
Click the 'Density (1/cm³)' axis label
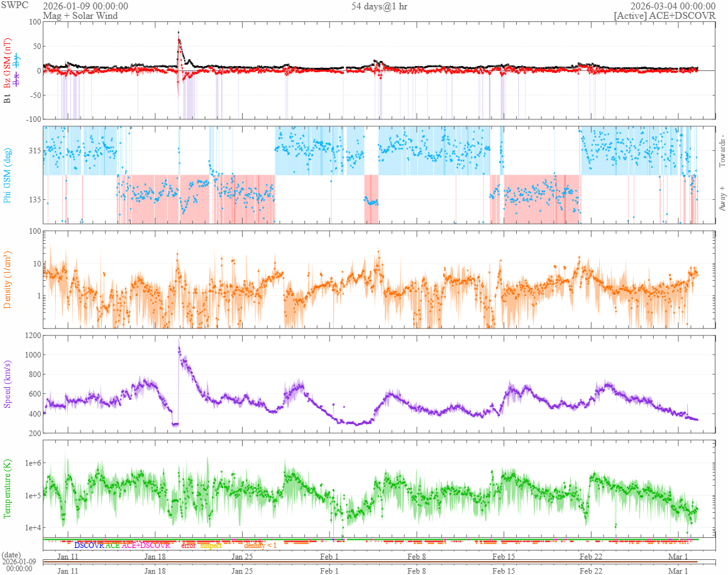point(7,280)
